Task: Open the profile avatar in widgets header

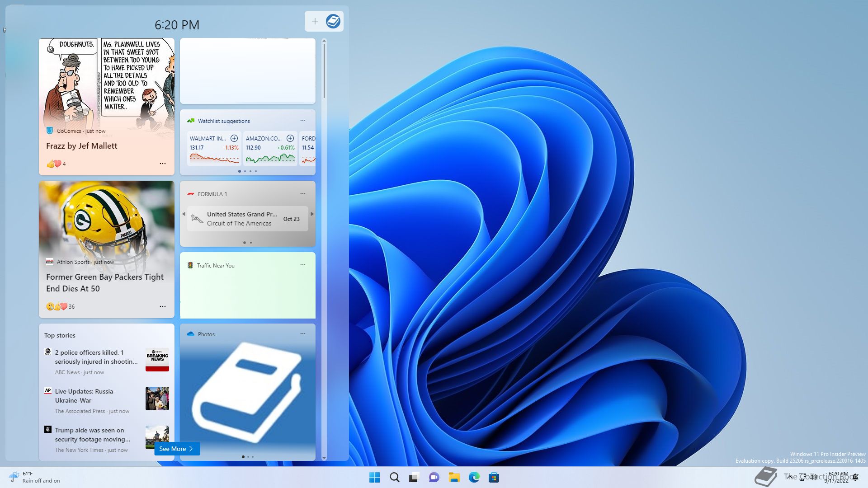Action: pyautogui.click(x=333, y=21)
